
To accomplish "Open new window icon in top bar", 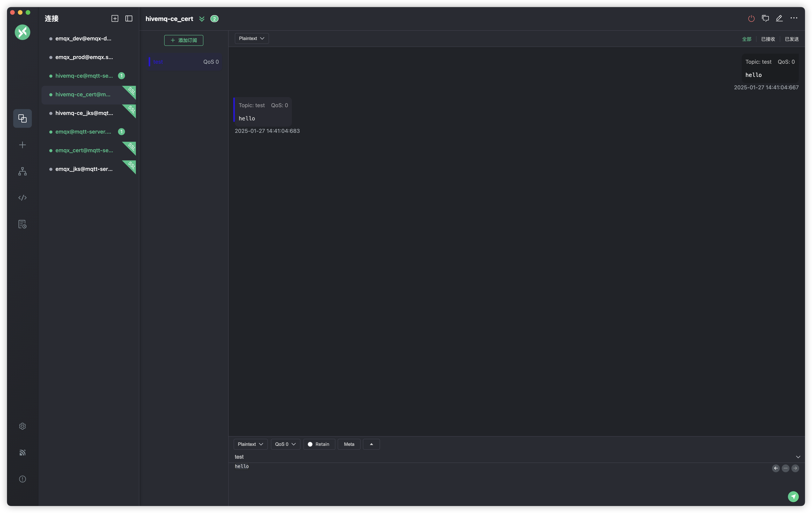I will 765,19.
